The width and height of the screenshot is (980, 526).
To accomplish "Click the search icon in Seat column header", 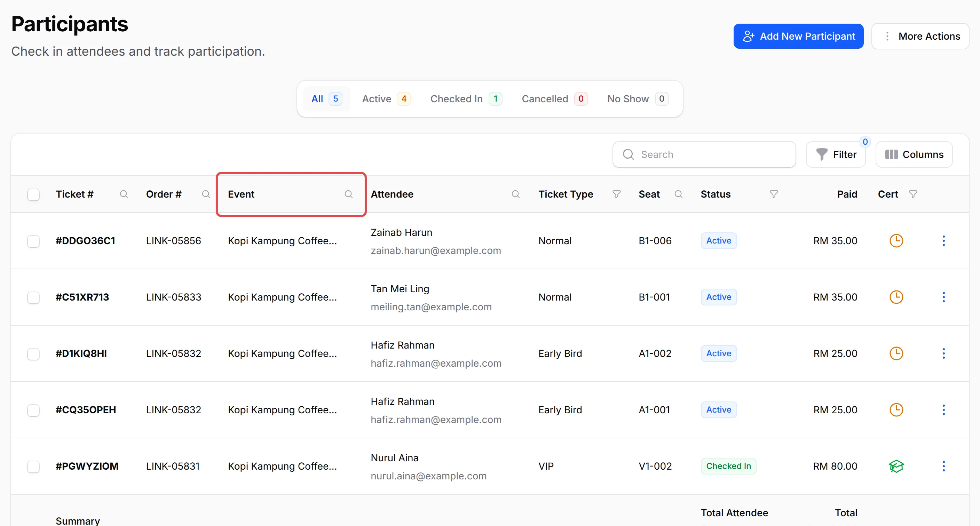I will (678, 194).
